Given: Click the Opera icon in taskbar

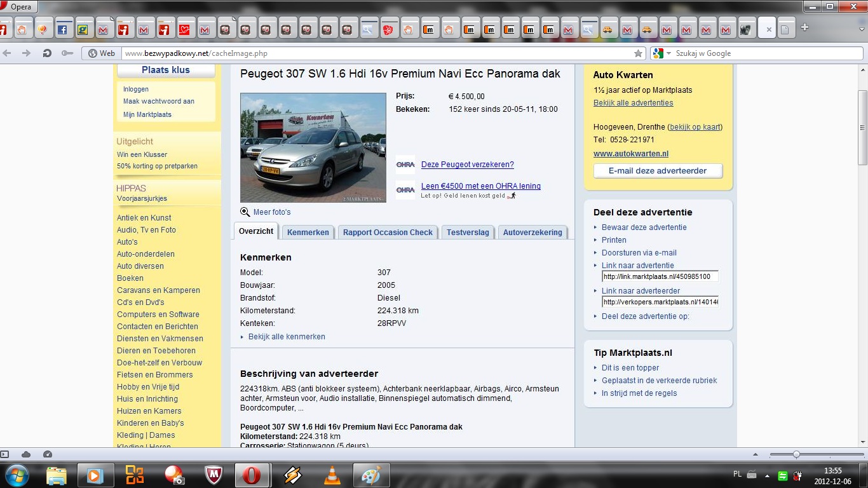Looking at the screenshot, I should (x=252, y=475).
